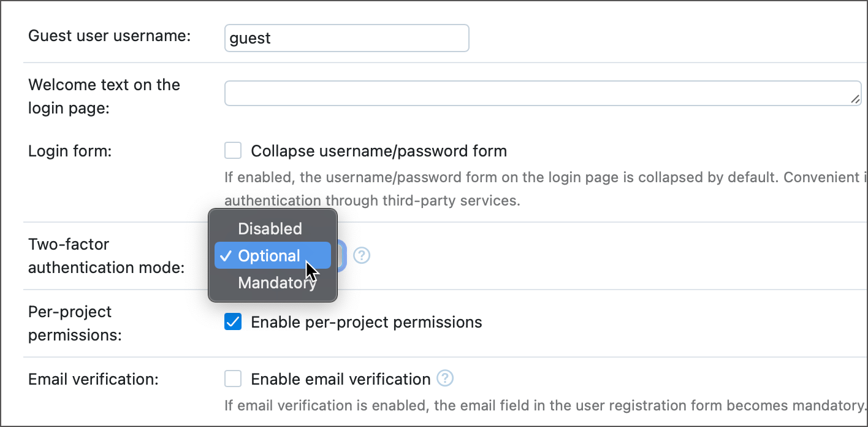Click the "Enable email verification" label text
Screen dimensions: 868x427
341,379
